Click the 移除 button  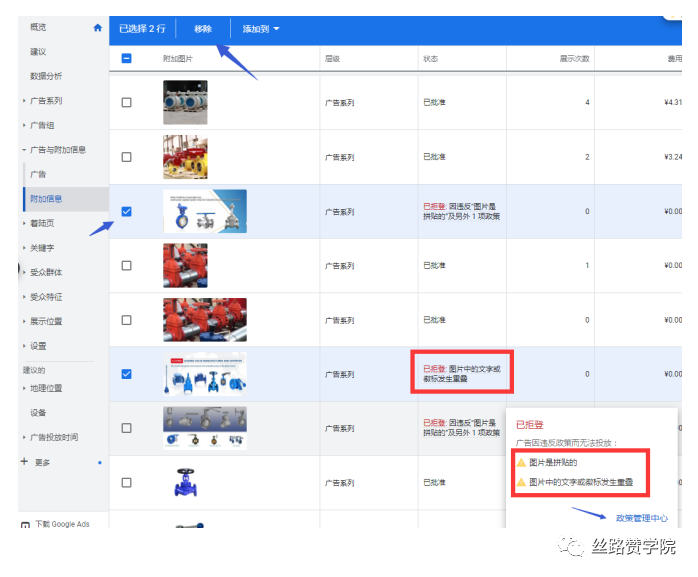click(203, 29)
